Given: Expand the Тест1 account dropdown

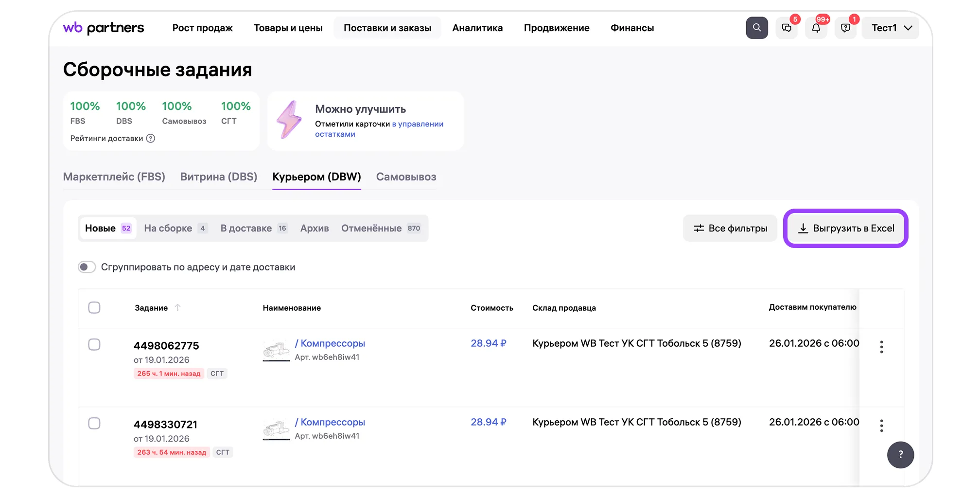Looking at the screenshot, I should click(891, 28).
